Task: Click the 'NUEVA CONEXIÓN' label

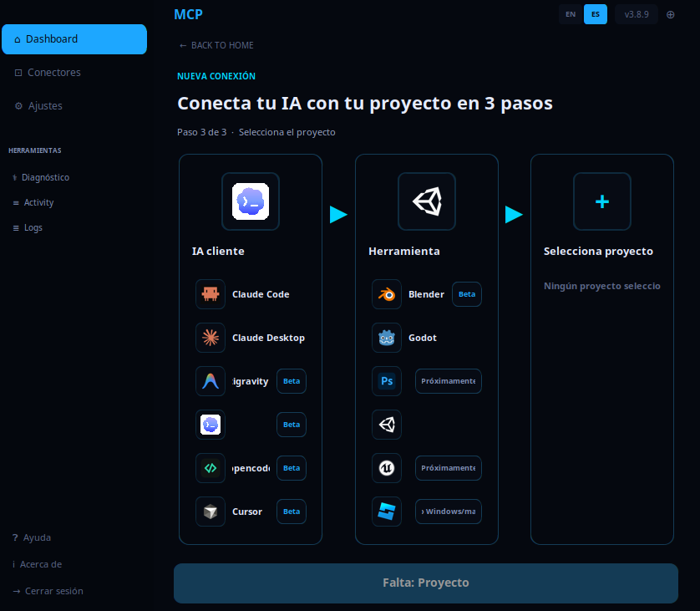Action: click(216, 76)
